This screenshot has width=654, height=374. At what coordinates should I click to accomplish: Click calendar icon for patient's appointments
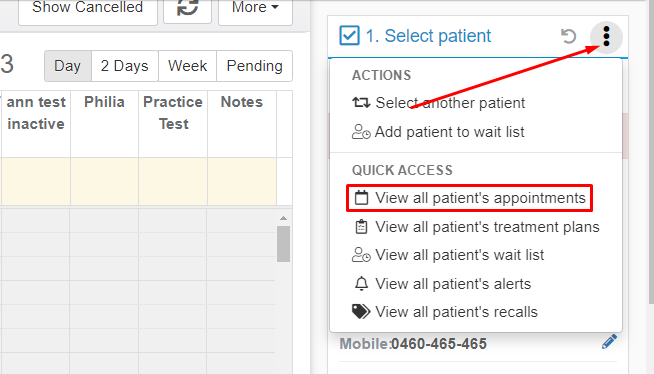click(361, 198)
